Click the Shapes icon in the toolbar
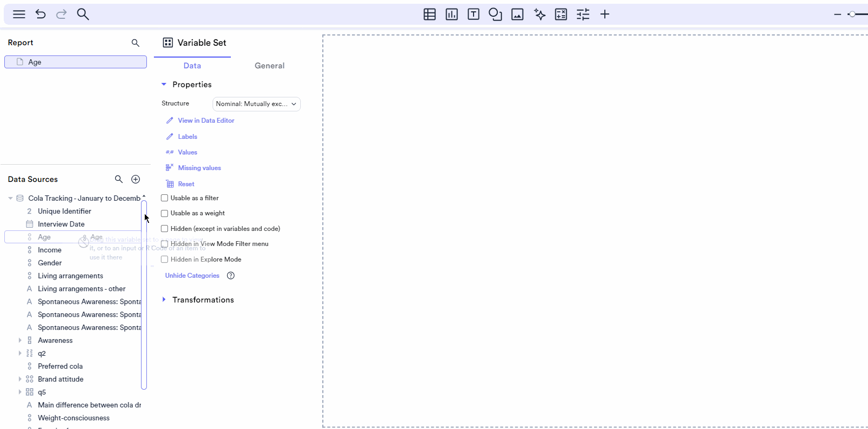868x429 pixels. point(495,15)
